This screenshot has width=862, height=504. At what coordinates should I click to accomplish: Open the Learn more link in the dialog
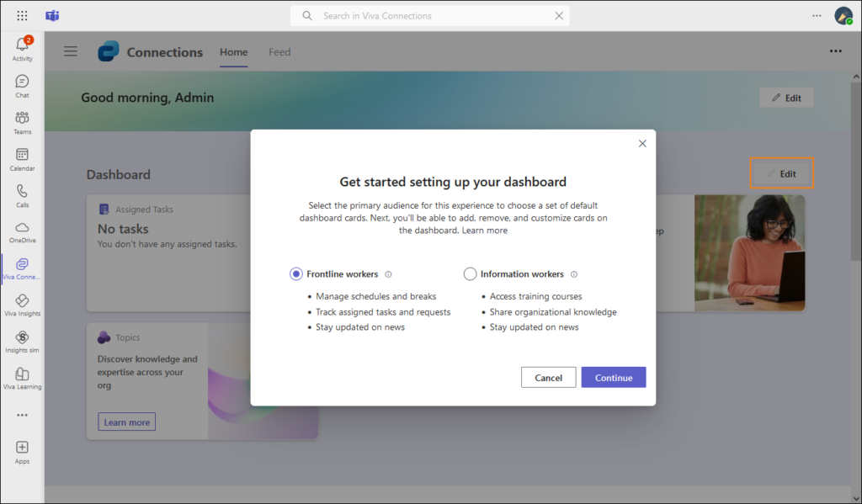point(486,230)
